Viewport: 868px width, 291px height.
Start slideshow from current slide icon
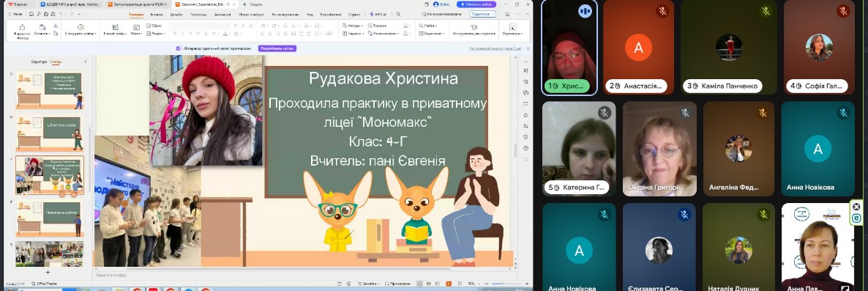coord(81,26)
